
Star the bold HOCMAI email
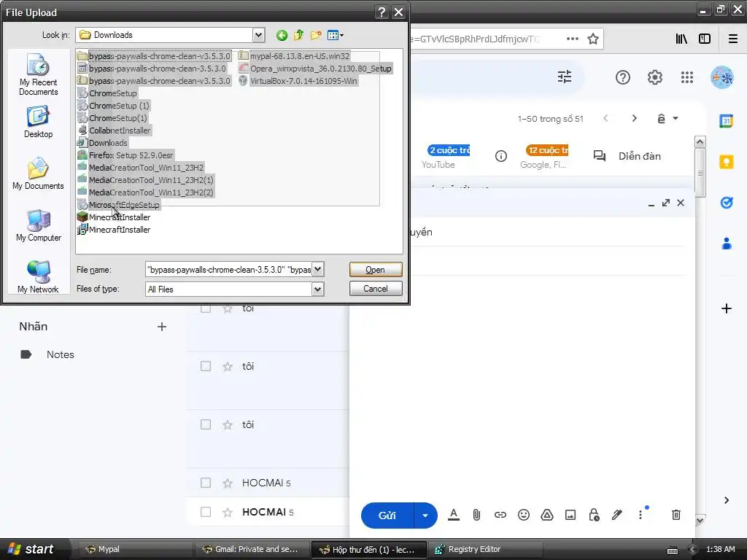tap(228, 513)
